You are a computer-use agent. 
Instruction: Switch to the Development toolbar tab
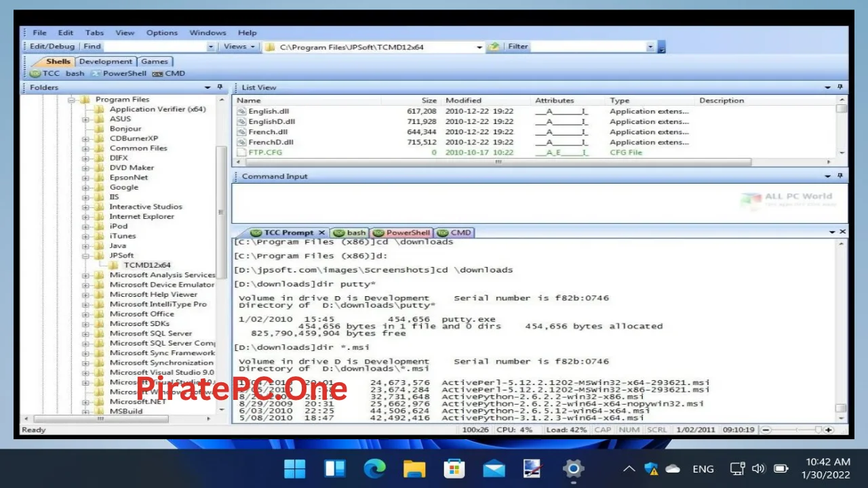tap(106, 62)
